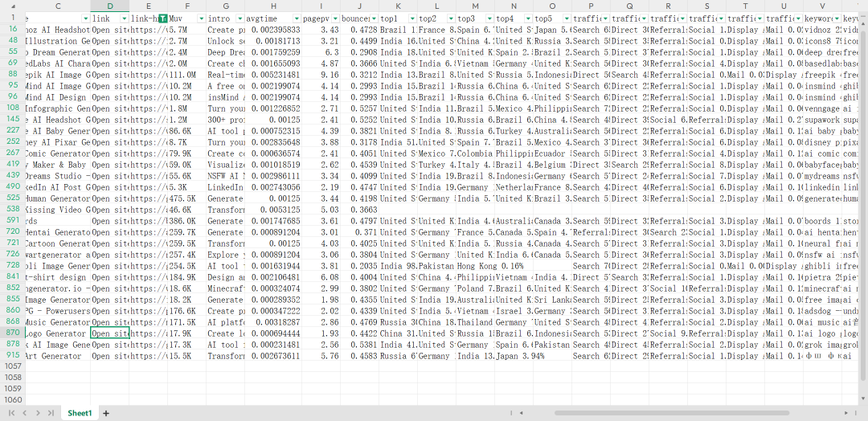868x421 pixels.
Task: Jump to the last sheet tab arrow
Action: click(51, 413)
